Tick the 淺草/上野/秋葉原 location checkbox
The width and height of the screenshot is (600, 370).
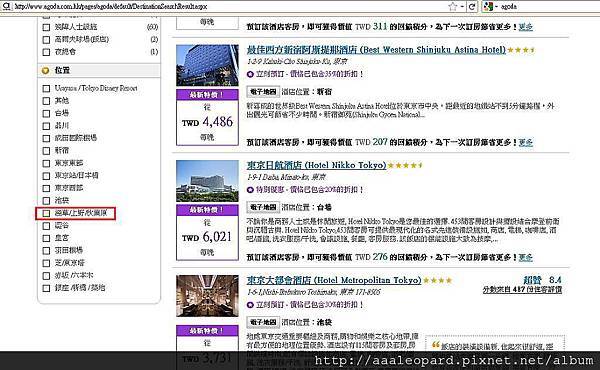46,213
